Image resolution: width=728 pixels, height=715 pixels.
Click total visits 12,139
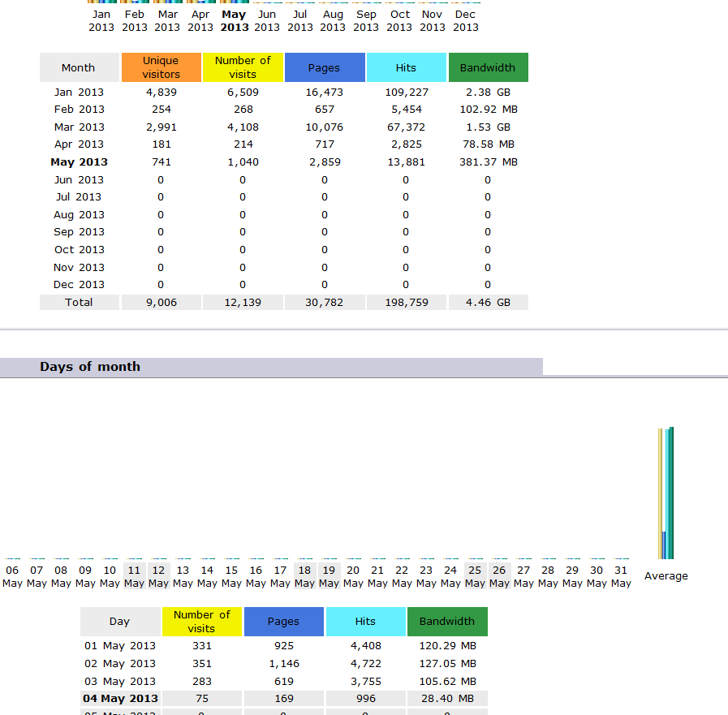(x=243, y=302)
